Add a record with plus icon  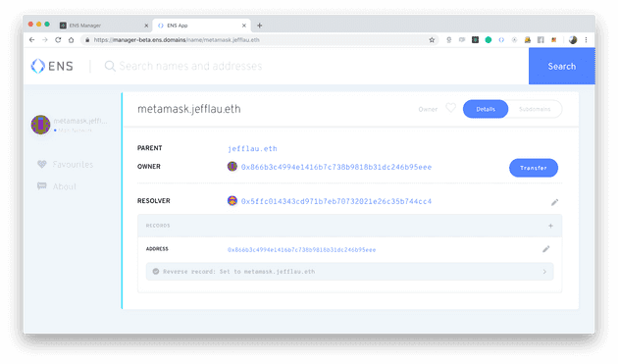point(550,226)
